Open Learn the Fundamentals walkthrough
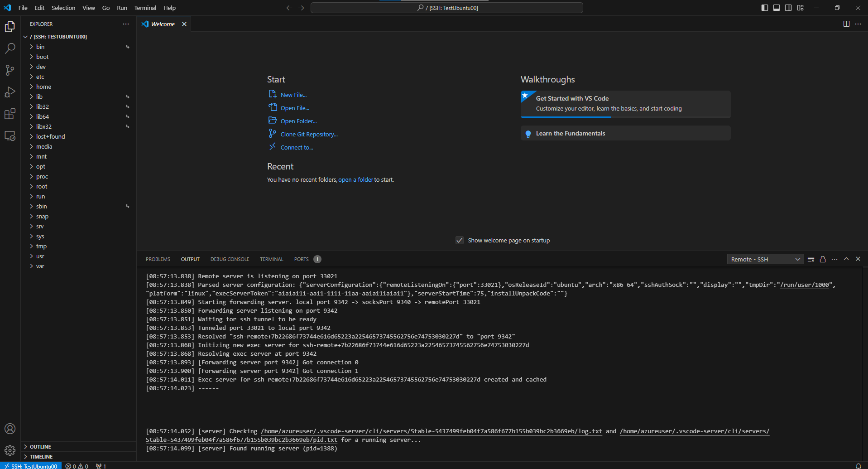The width and height of the screenshot is (868, 469). point(625,133)
